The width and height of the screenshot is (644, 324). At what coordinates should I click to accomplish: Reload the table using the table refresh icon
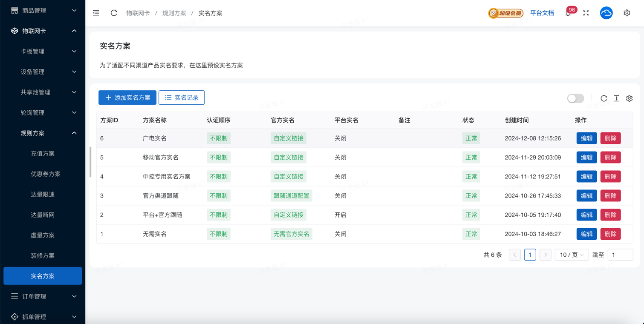(x=604, y=98)
